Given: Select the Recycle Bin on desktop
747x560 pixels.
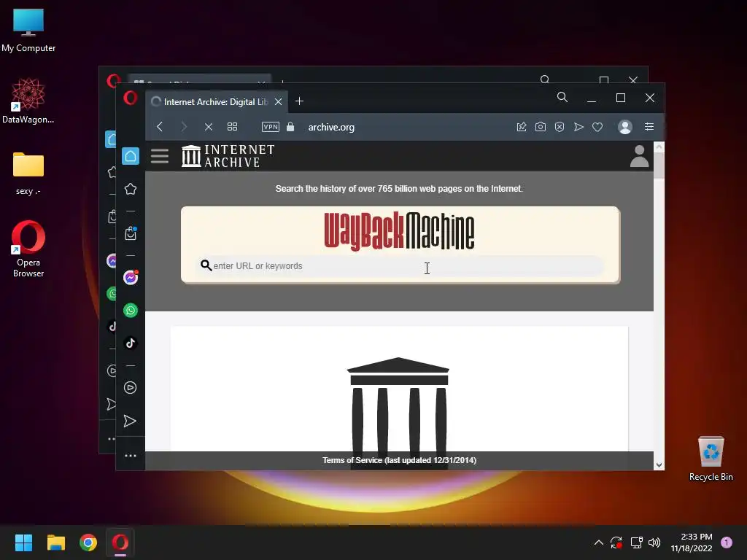Looking at the screenshot, I should 711,458.
